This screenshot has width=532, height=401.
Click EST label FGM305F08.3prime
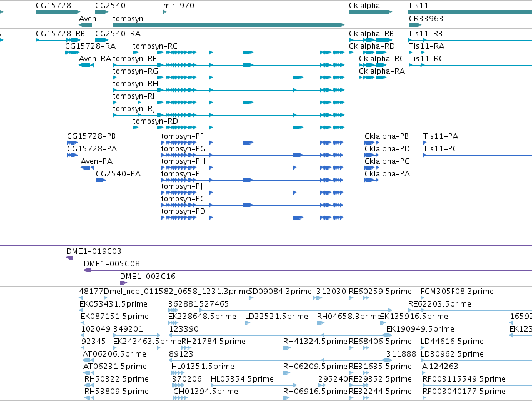pos(457,292)
